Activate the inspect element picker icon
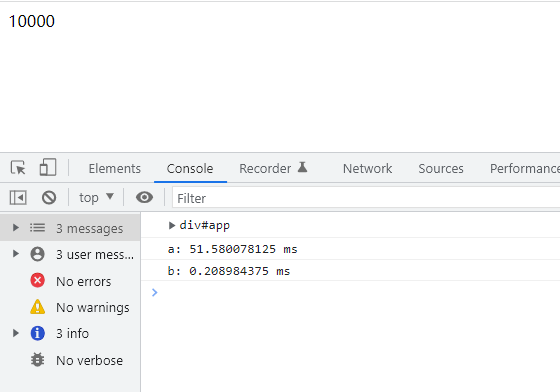Image resolution: width=560 pixels, height=392 pixels. [18, 167]
